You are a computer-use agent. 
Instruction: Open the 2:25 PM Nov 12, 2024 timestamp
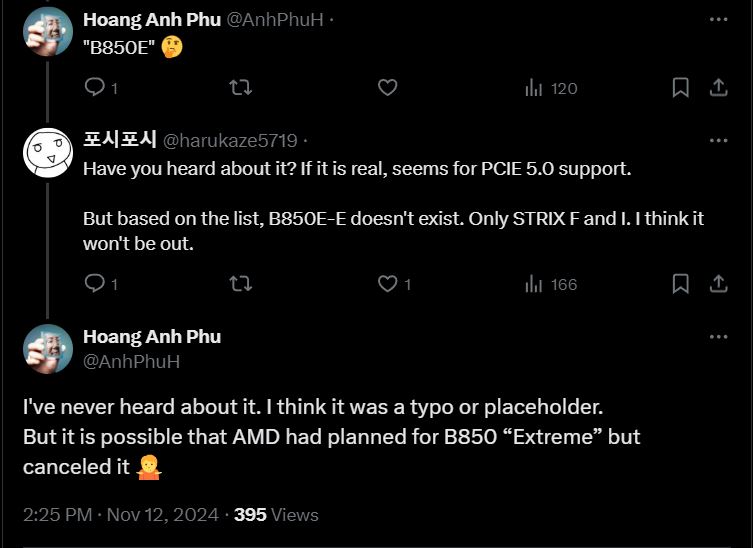pos(120,515)
